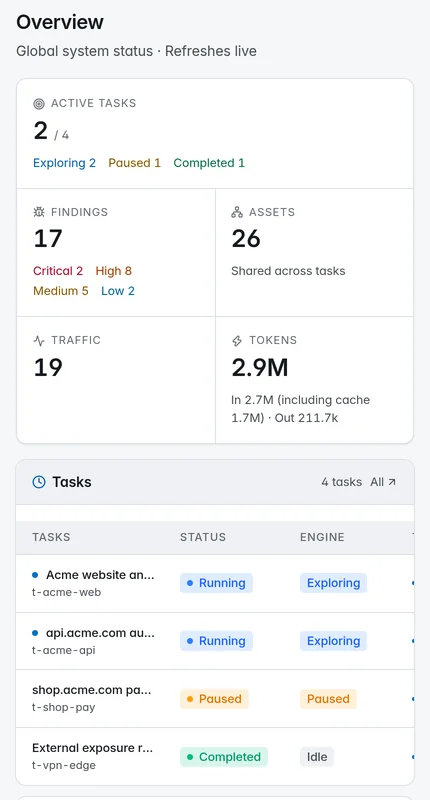Click the Overview page heading
The width and height of the screenshot is (430, 800).
pyautogui.click(x=60, y=22)
